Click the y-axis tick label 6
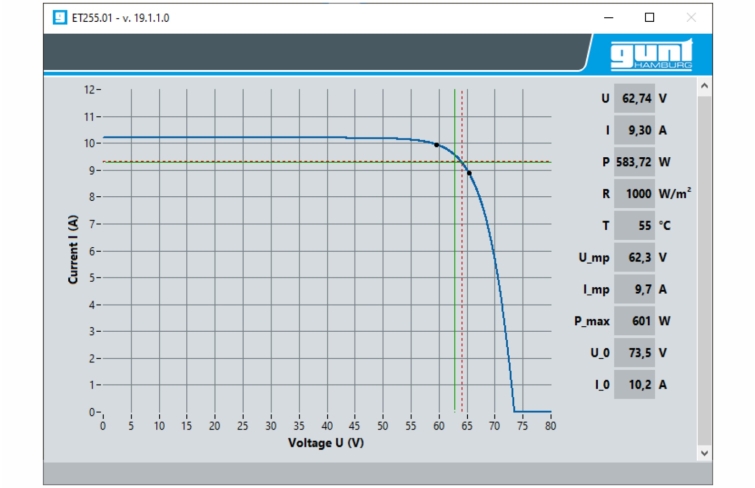Image resolution: width=755 pixels, height=488 pixels. tap(92, 251)
